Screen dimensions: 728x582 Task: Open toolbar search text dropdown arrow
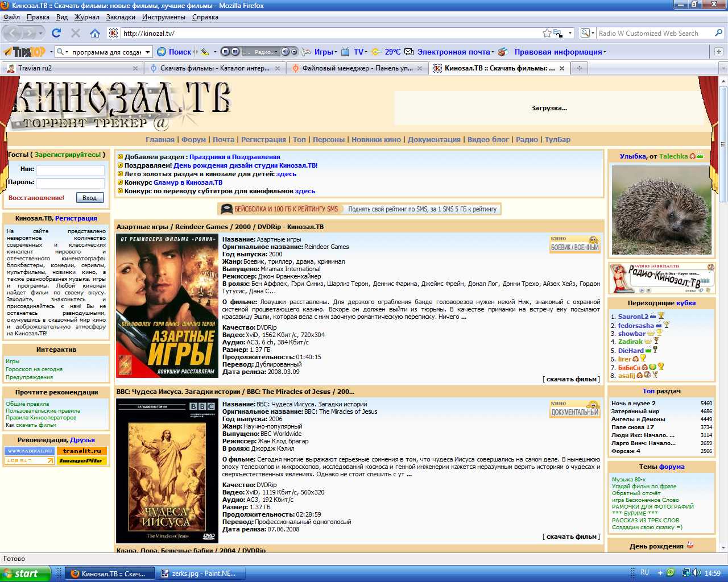point(148,52)
